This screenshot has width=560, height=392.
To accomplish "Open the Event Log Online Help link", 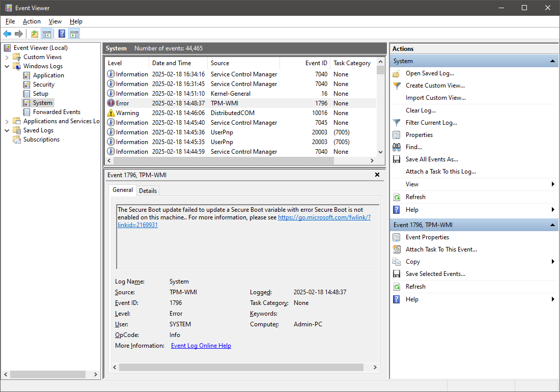I will pos(201,346).
